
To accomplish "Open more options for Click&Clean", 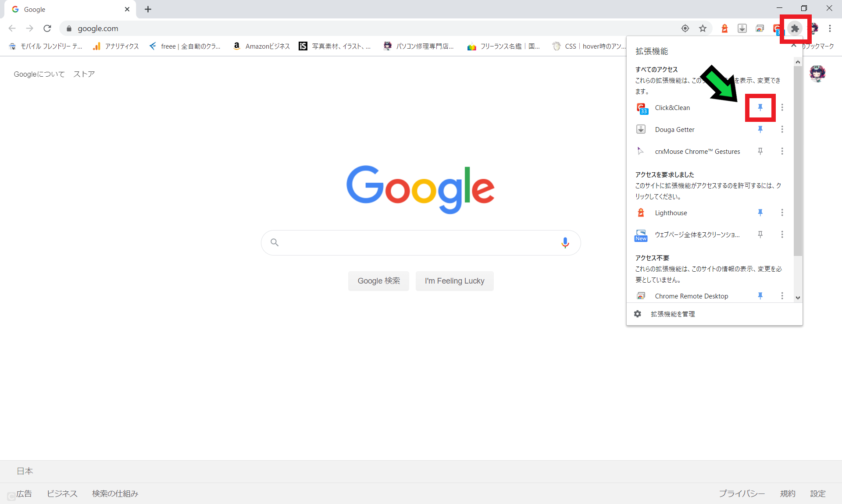I will [782, 107].
